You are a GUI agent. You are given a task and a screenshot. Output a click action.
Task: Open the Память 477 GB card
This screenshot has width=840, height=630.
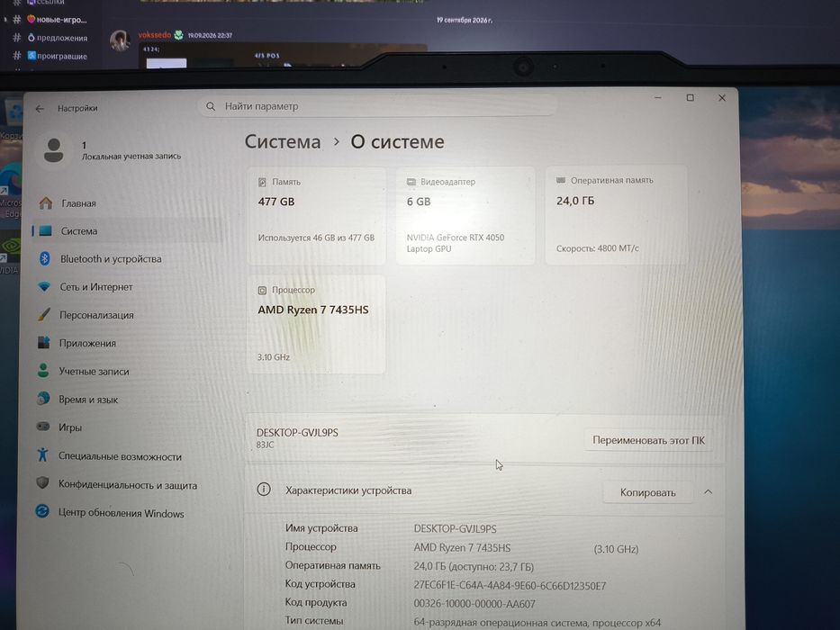pyautogui.click(x=317, y=216)
